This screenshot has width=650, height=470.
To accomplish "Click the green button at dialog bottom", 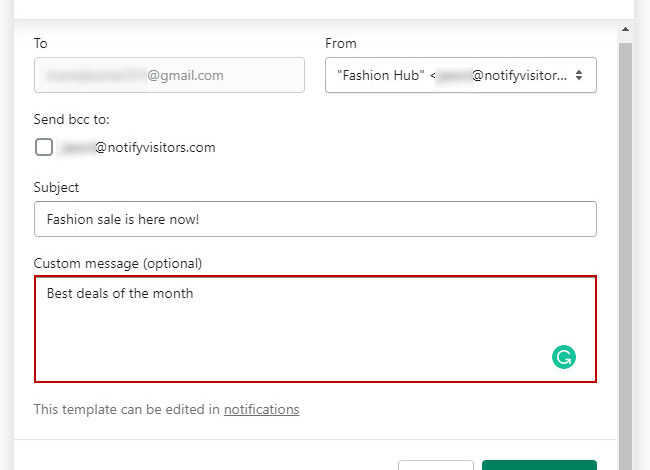I will pos(538,464).
